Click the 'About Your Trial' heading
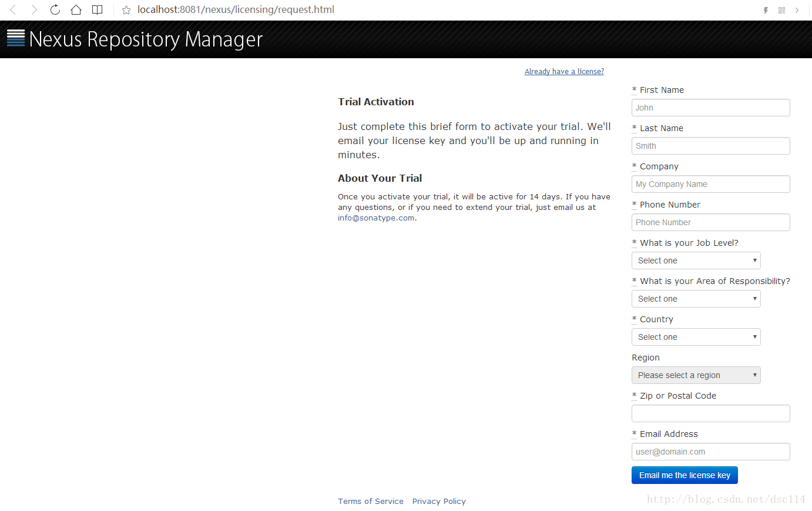The width and height of the screenshot is (812, 511). (x=380, y=178)
